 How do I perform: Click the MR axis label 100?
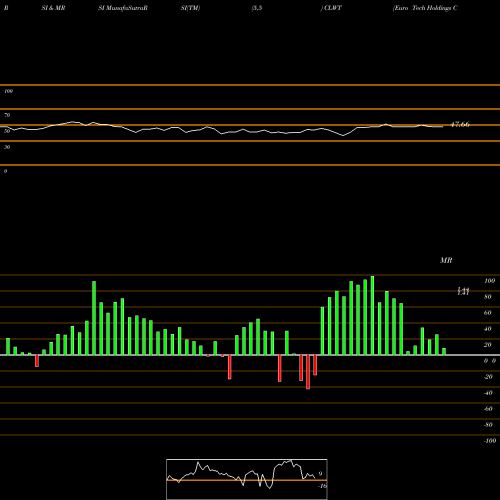[x=489, y=281]
